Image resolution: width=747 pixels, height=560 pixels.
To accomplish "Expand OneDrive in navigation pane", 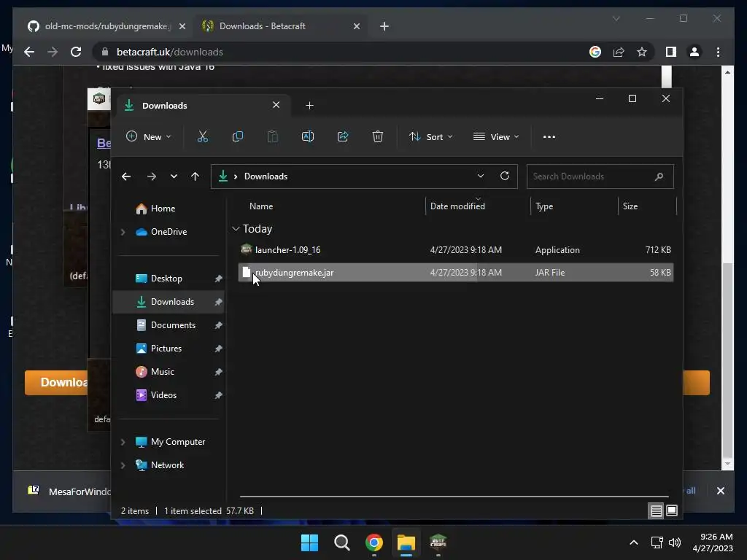I will [x=123, y=232].
